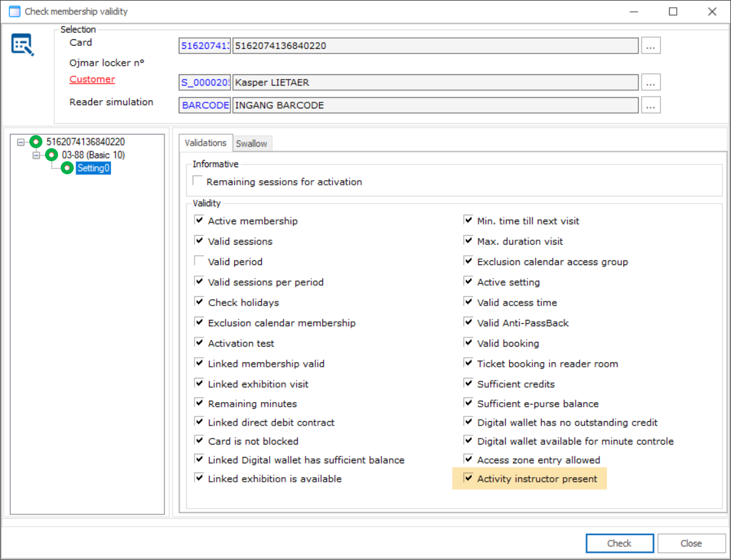Click the Check button
Image resolution: width=731 pixels, height=560 pixels.
click(x=619, y=543)
